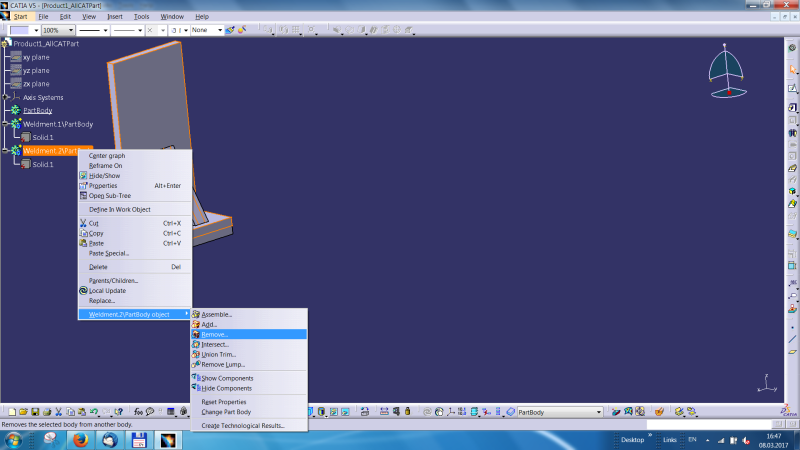Viewport: 800px width, 450px height.
Task: Click the Axis System icon in the bottom toolbar
Action: pyautogui.click(x=451, y=412)
